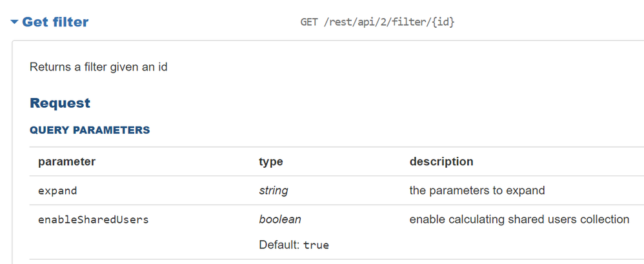This screenshot has height=264, width=644.
Task: Select the 'expand' parameter name
Action: (57, 191)
